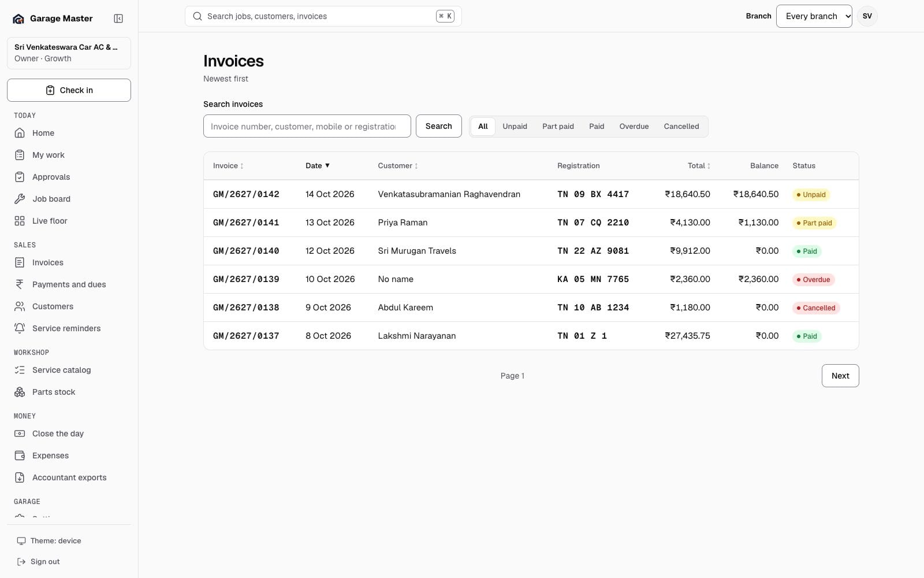Click the Theme: device monitor icon

click(21, 541)
